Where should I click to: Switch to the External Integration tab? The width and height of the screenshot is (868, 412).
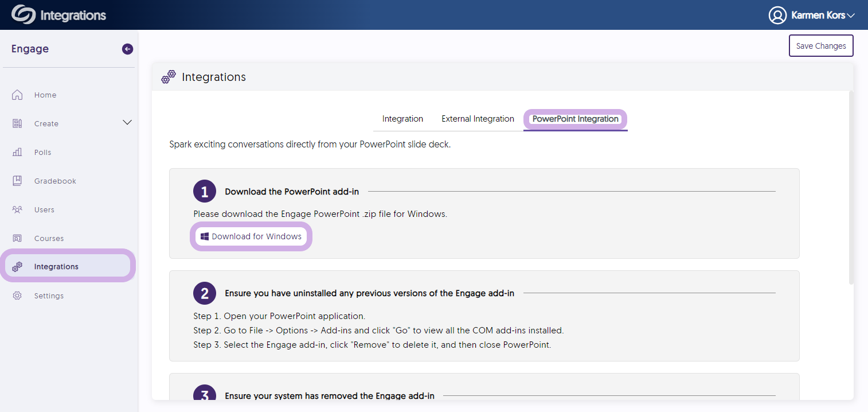pos(478,119)
